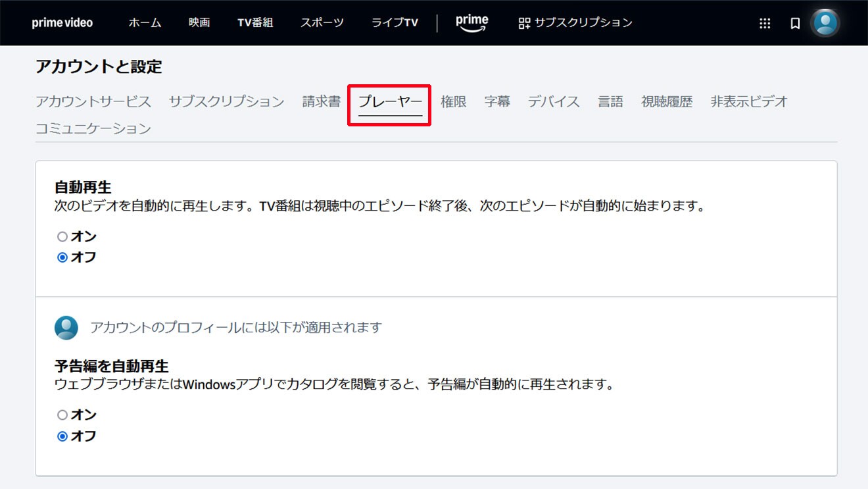Select オフ under 予告編を自動再生
The image size is (868, 489).
click(x=62, y=436)
